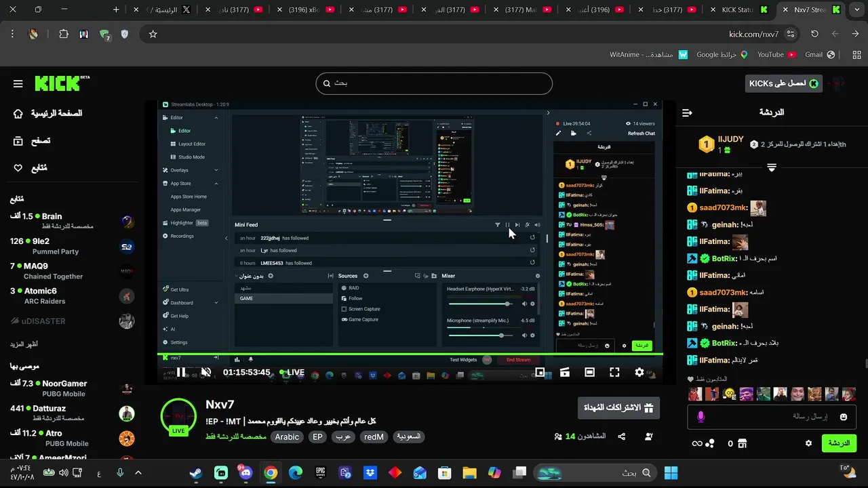Click Gifted Subscriptions button

(x=618, y=408)
